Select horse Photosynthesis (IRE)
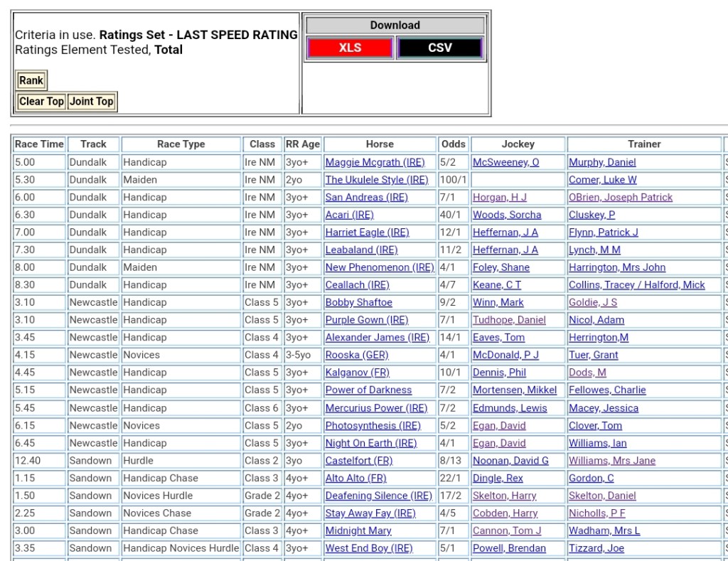 point(373,426)
